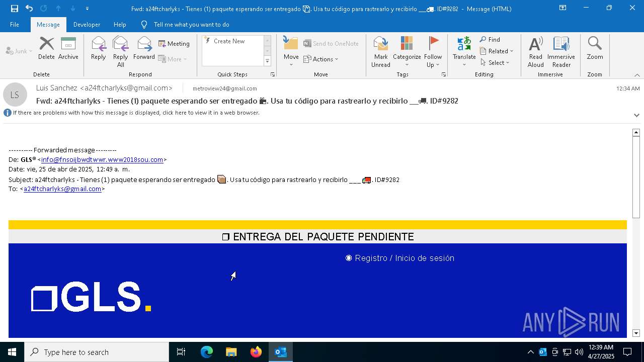This screenshot has height=362, width=644.
Task: Open Task View on taskbar
Action: click(181, 352)
